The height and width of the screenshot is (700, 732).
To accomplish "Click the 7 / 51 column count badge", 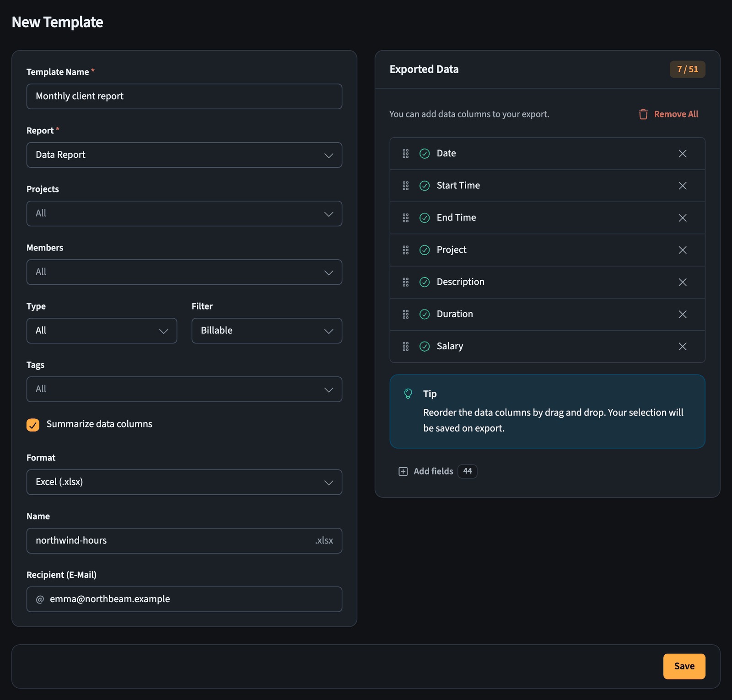I will (x=687, y=69).
